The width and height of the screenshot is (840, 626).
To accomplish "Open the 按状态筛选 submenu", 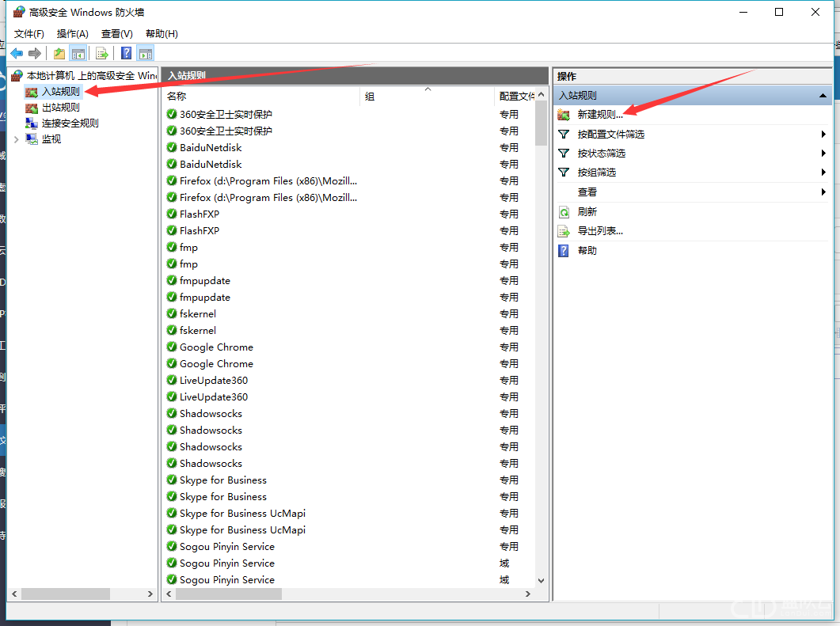I will [692, 154].
